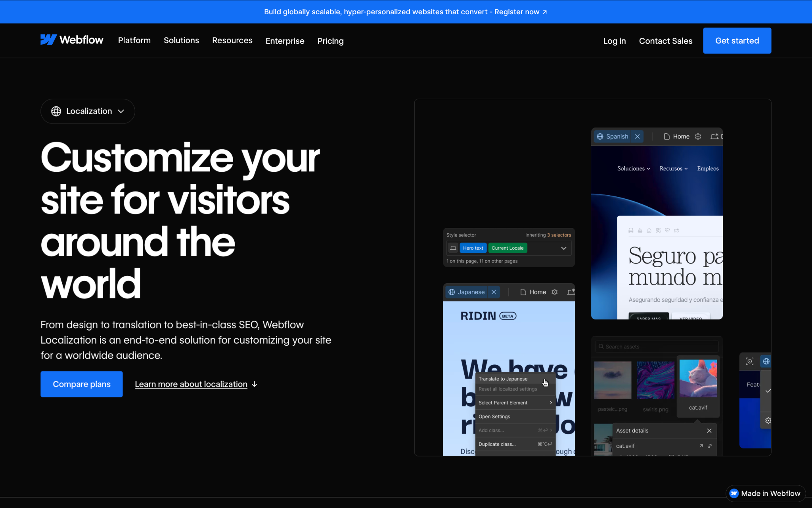Click gear icon next to Home in Japanese panel

coord(554,292)
